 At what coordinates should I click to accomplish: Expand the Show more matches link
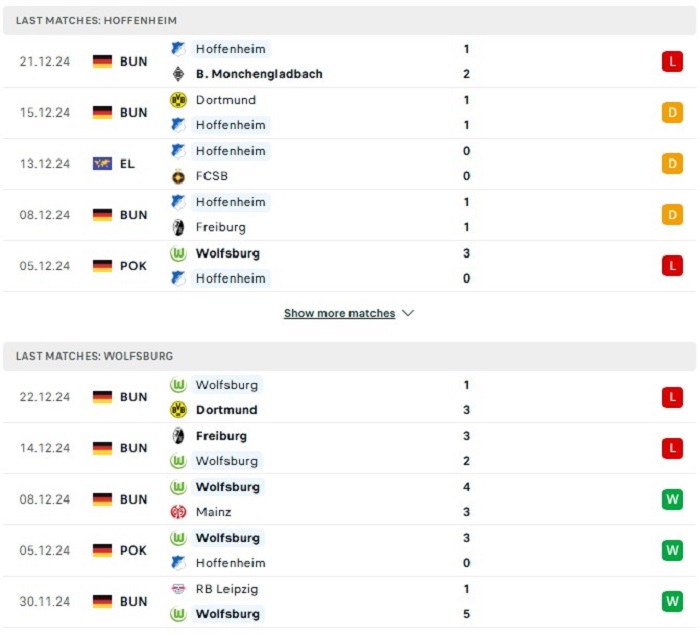click(339, 313)
